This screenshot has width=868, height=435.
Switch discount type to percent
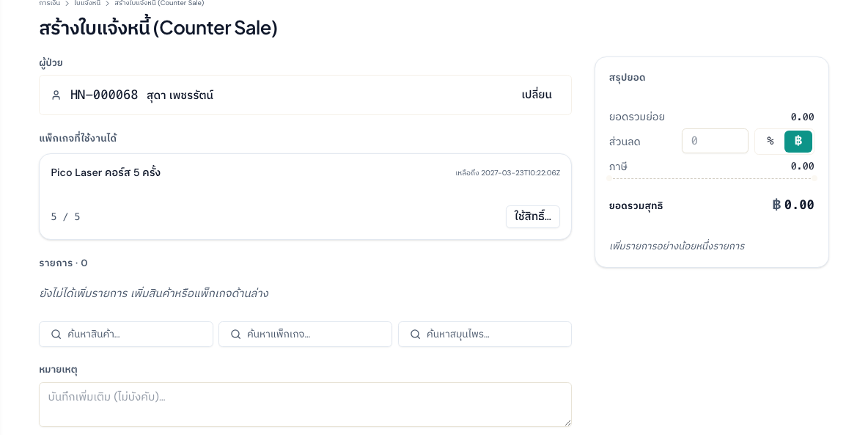[x=770, y=142]
